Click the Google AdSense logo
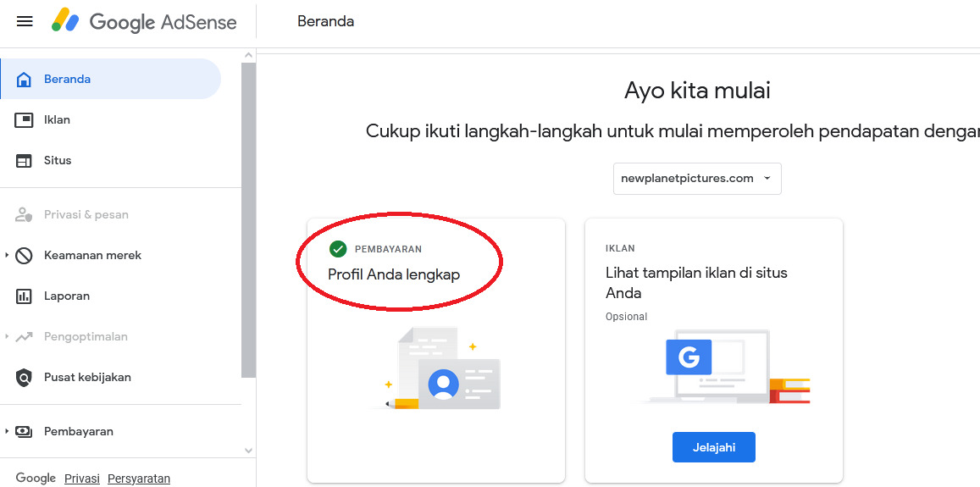980x487 pixels. pos(144,22)
